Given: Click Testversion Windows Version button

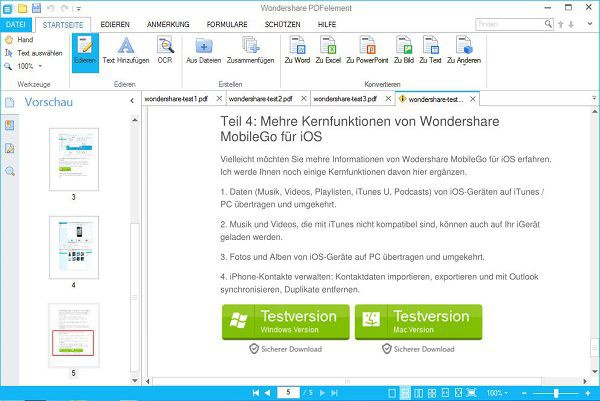Looking at the screenshot, I should pyautogui.click(x=285, y=322).
